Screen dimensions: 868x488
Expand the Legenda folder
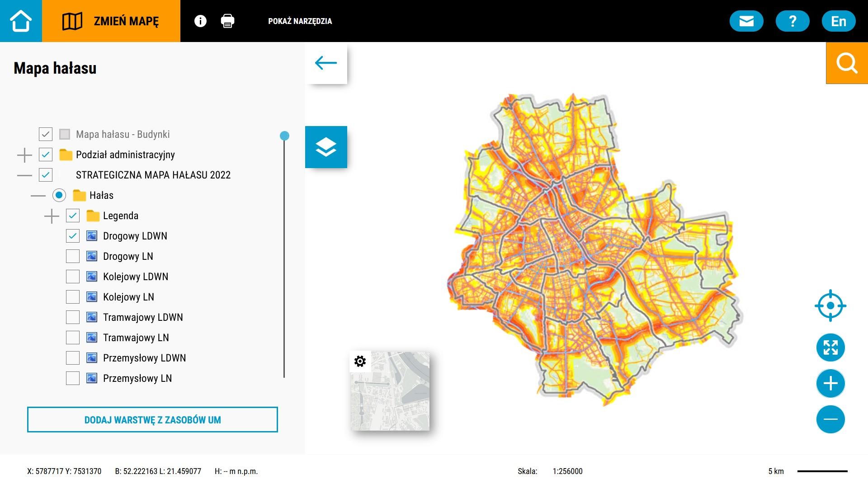coord(52,216)
